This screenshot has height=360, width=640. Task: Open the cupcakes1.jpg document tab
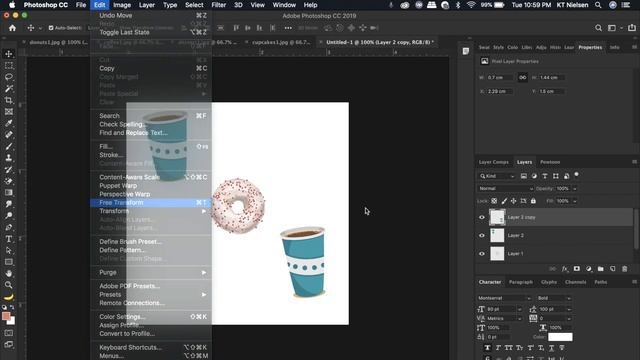click(x=281, y=42)
